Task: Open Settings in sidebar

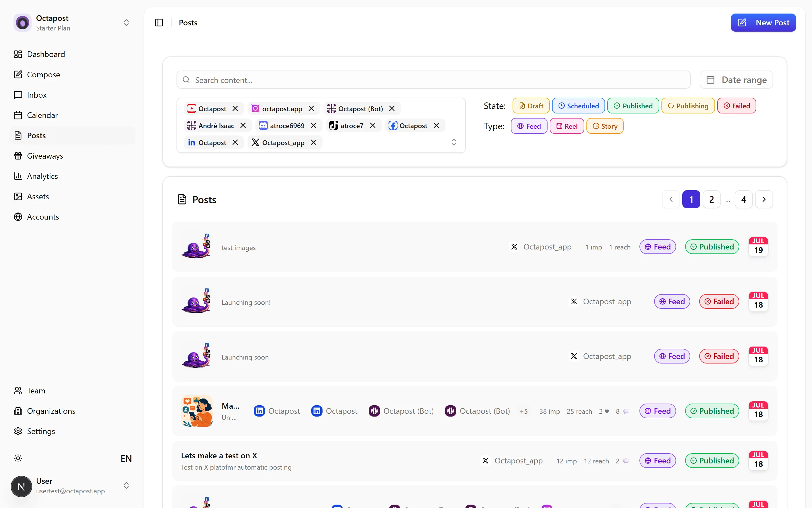Action: click(x=72, y=431)
